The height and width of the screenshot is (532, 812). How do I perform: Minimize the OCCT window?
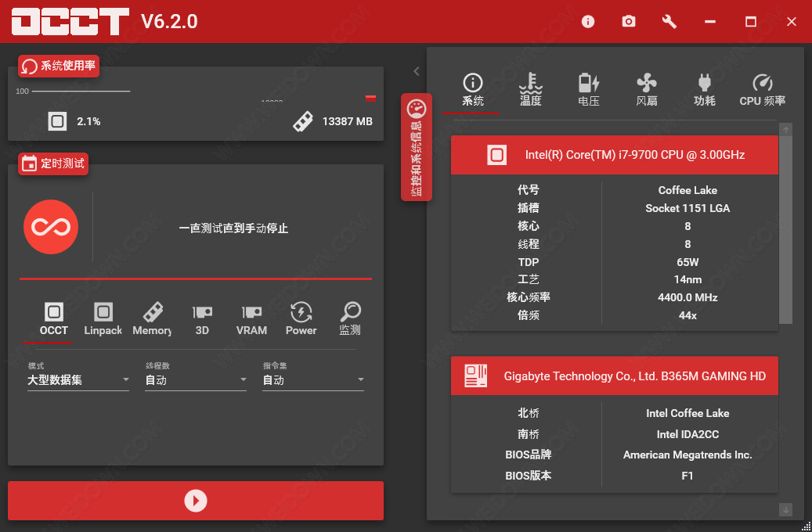(x=710, y=22)
